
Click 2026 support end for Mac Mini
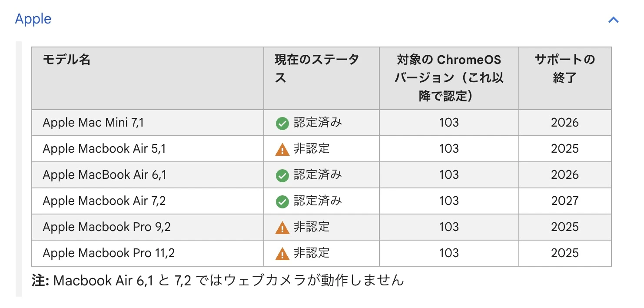[x=565, y=123]
